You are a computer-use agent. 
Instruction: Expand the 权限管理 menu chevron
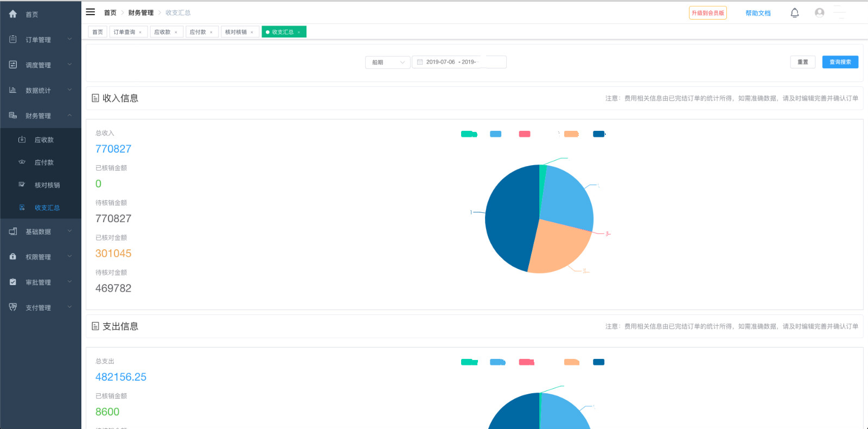69,256
